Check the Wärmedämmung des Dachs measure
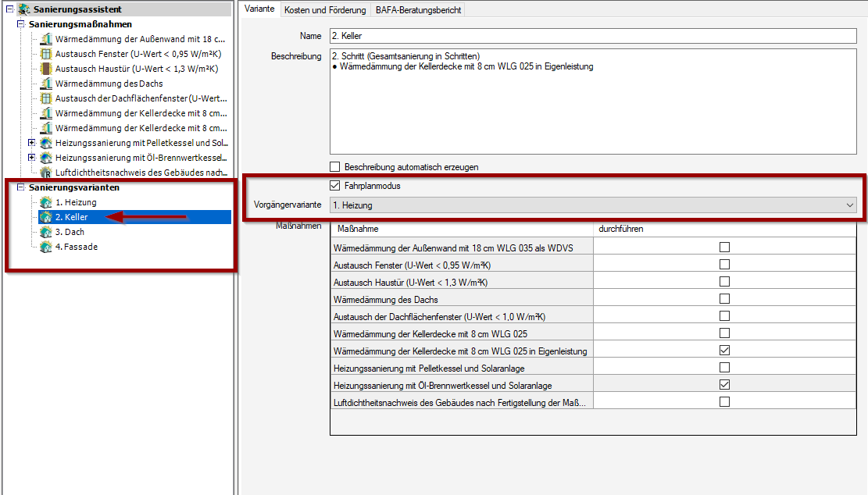The width and height of the screenshot is (868, 495). 724,299
